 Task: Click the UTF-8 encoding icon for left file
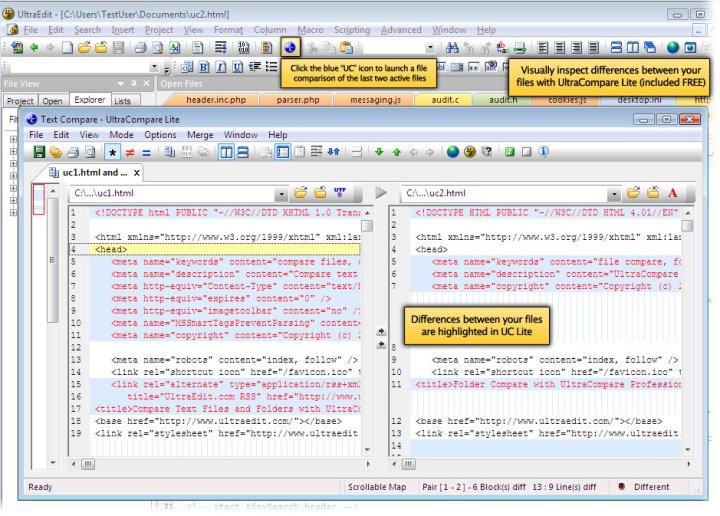tap(340, 193)
